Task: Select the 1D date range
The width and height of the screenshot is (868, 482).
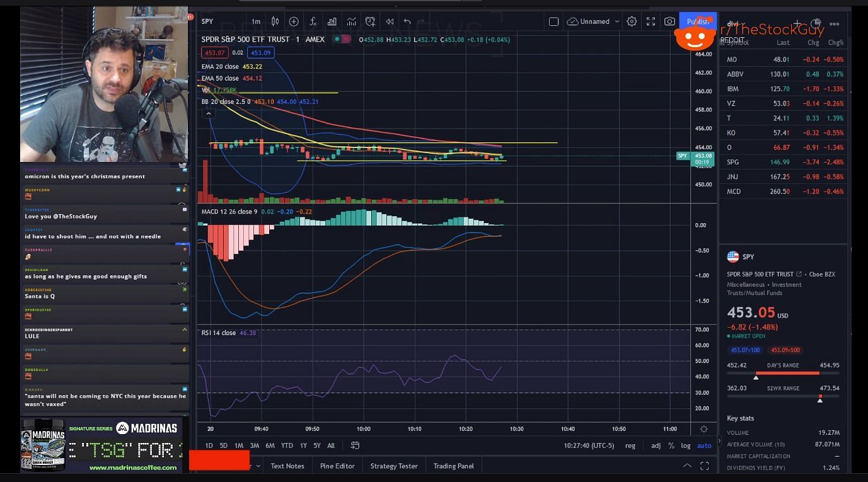Action: (209, 445)
